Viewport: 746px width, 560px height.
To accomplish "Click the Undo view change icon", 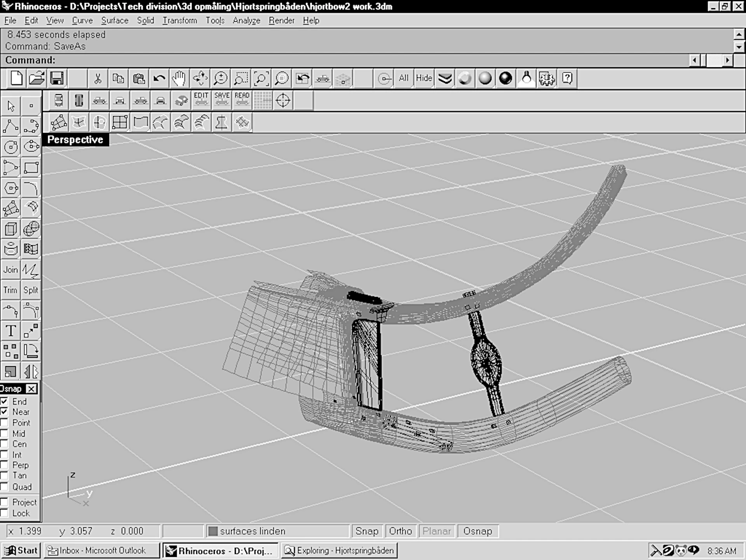I will 302,79.
